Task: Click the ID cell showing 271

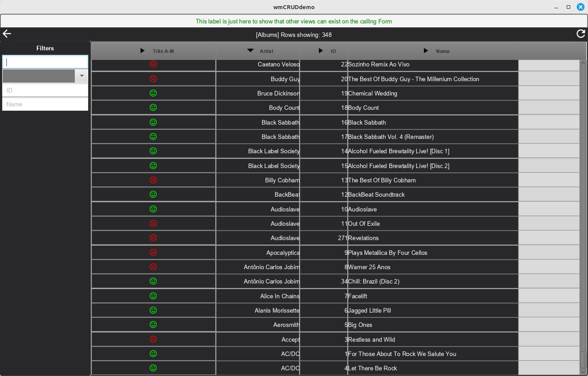Action: tap(324, 238)
